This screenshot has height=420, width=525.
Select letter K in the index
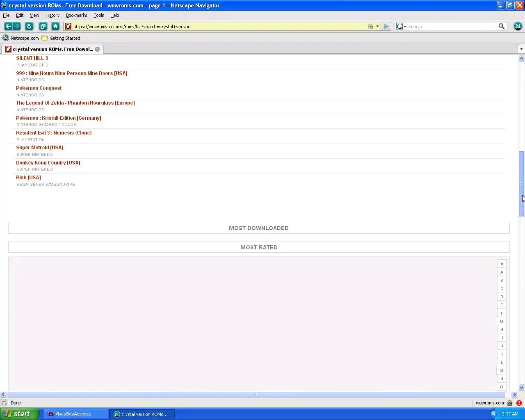click(x=502, y=354)
